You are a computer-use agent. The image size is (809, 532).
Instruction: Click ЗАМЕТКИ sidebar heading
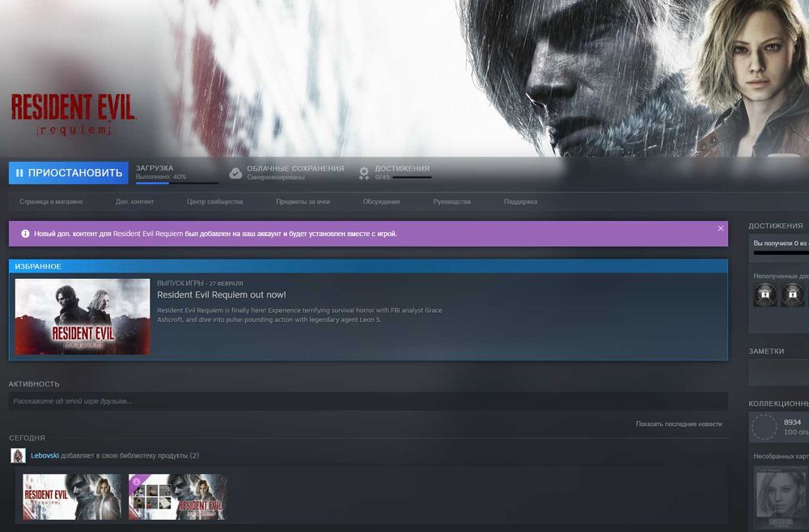(x=766, y=351)
